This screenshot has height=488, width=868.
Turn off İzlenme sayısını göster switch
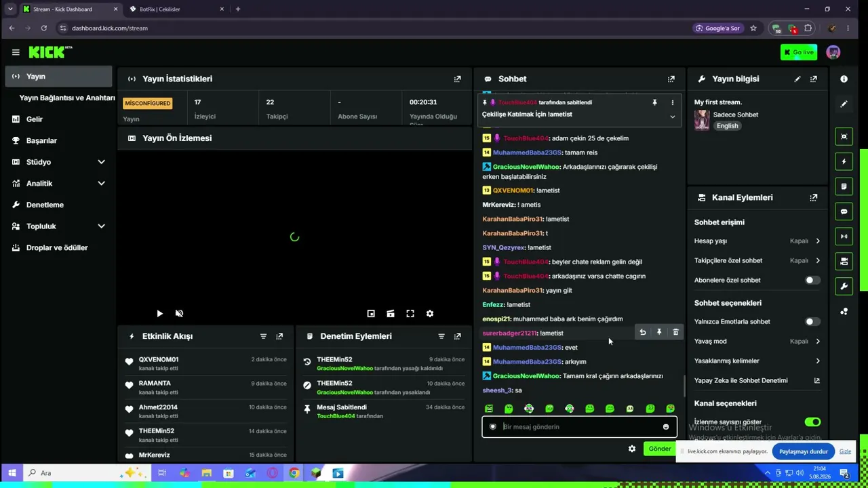pyautogui.click(x=812, y=422)
